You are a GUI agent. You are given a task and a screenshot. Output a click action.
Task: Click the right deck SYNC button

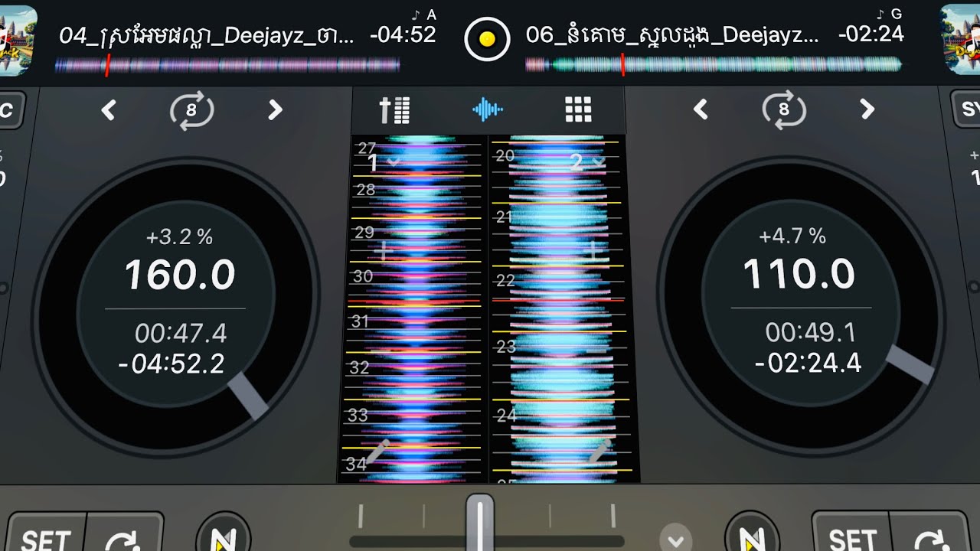coord(967,109)
